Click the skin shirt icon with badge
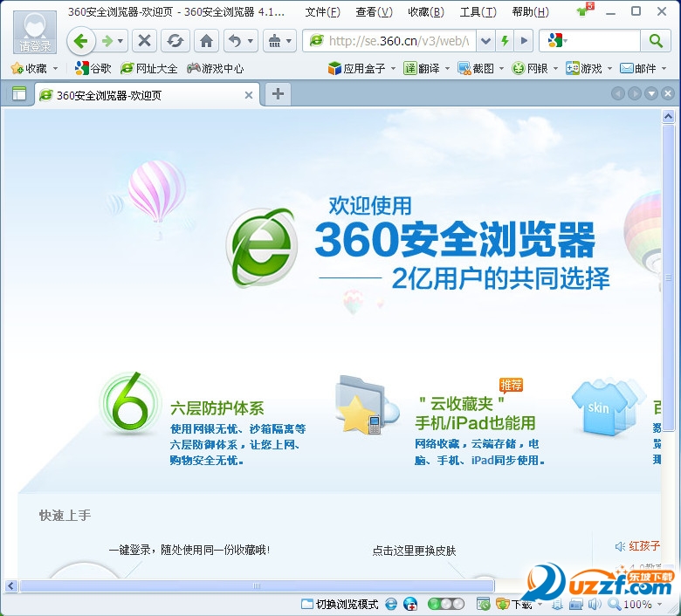681x616 pixels. tap(585, 10)
